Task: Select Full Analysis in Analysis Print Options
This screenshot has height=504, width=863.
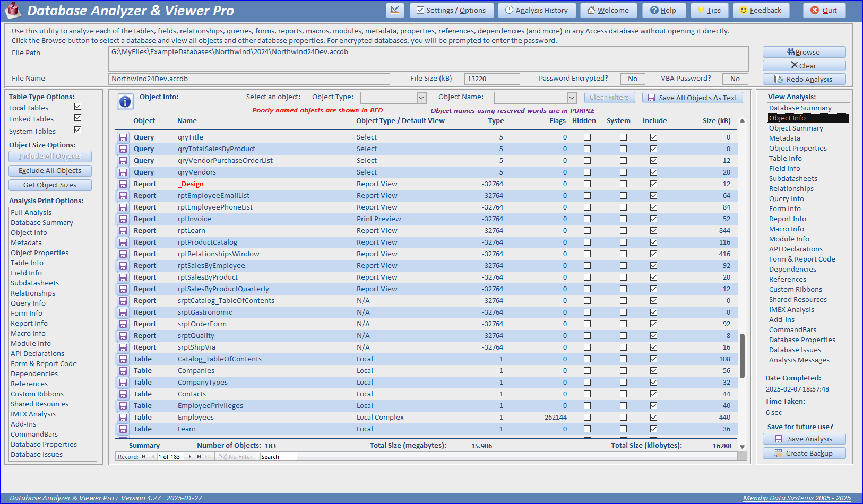Action: click(x=31, y=212)
